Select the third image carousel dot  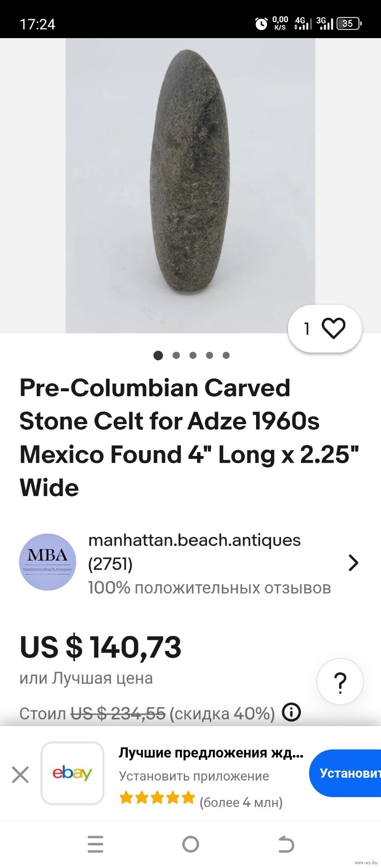(193, 356)
